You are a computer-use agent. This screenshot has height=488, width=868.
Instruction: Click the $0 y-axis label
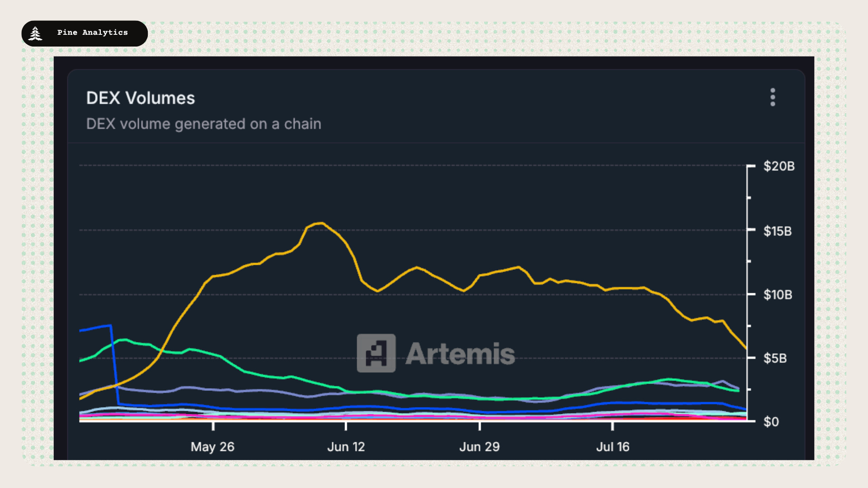(771, 422)
